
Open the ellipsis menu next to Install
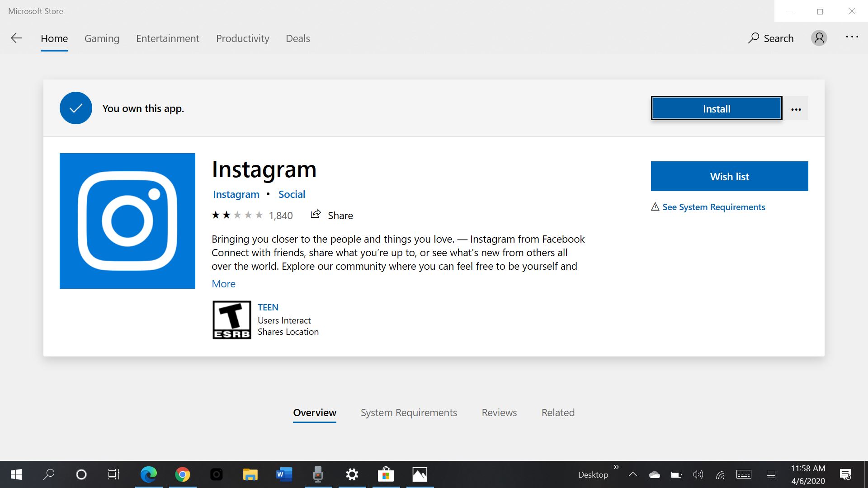(796, 108)
